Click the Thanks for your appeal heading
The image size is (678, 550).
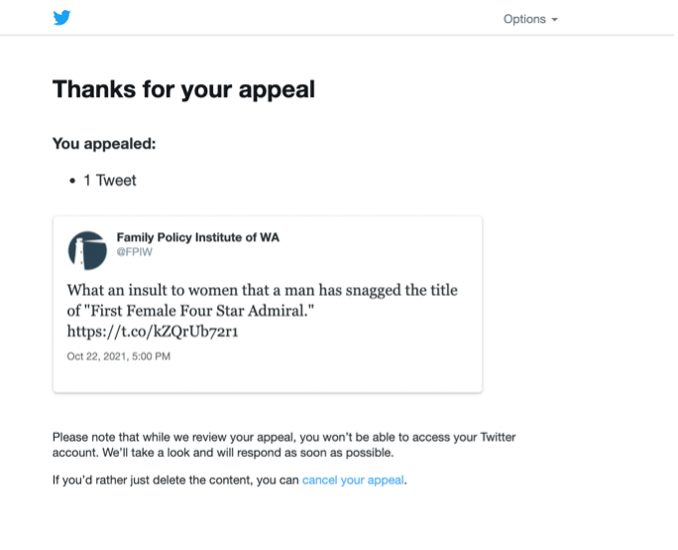[x=183, y=89]
